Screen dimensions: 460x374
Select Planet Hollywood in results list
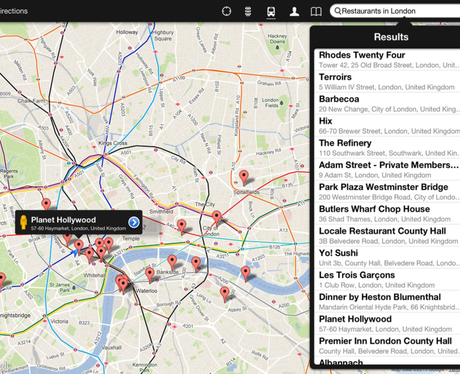click(387, 323)
